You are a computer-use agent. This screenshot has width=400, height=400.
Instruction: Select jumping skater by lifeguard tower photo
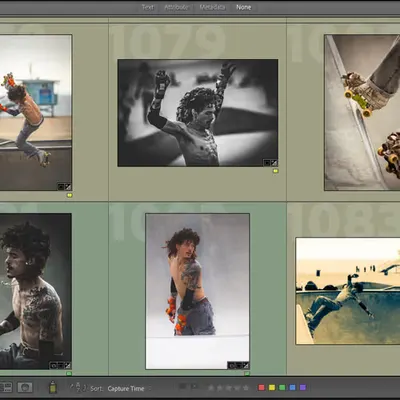(36, 112)
